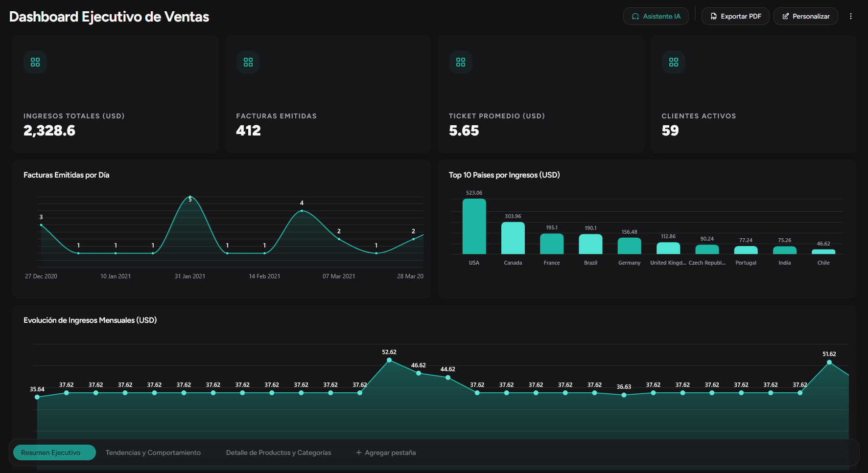Click the 35.64 first point in monthly revenue
Image resolution: width=868 pixels, height=473 pixels.
coord(37,397)
